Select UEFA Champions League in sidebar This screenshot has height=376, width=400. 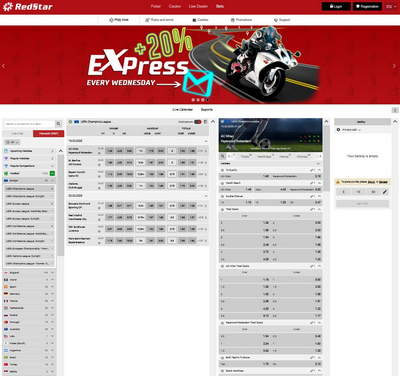pos(29,189)
